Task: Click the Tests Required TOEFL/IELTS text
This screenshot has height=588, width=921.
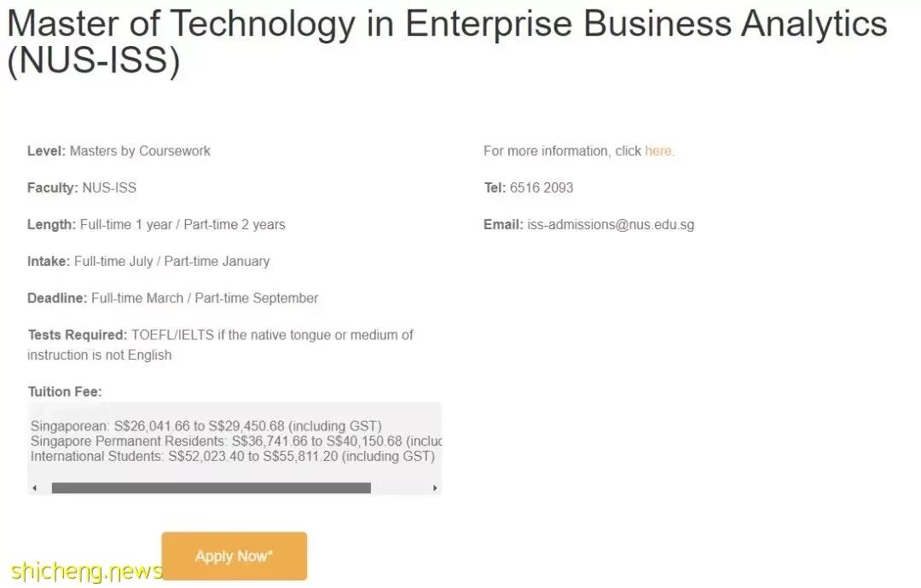Action: coord(220,345)
